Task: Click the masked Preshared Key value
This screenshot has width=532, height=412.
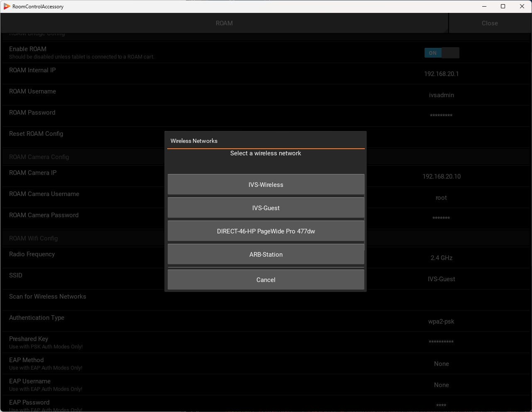Action: 441,342
